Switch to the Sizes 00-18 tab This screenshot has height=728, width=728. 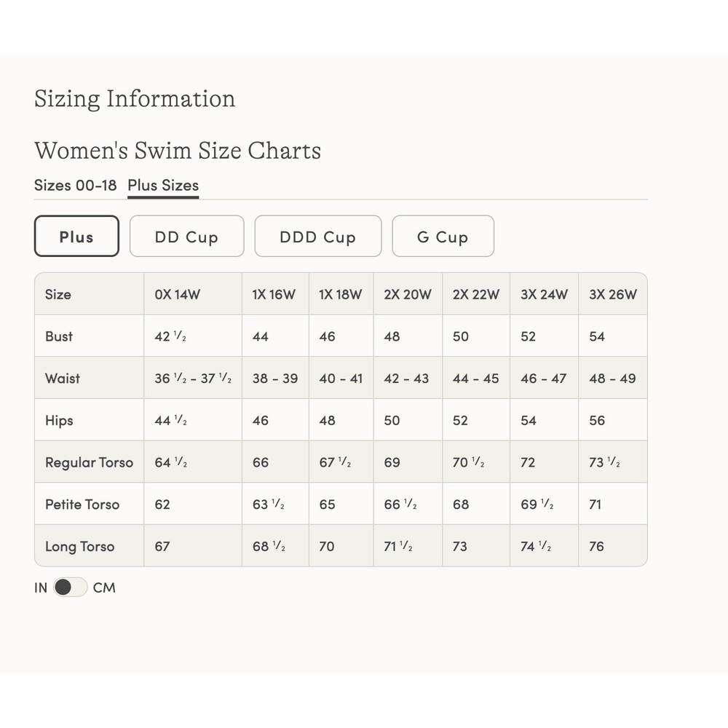pyautogui.click(x=75, y=185)
